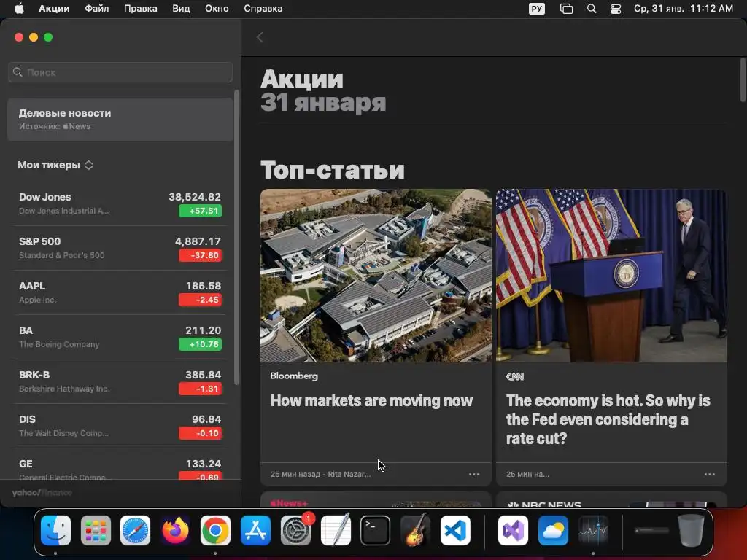Click the Stage Manager menu bar icon

[566, 9]
